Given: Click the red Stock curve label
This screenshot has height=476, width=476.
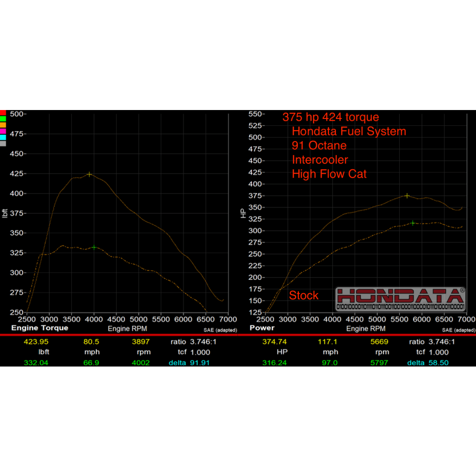Looking at the screenshot, I should point(304,296).
